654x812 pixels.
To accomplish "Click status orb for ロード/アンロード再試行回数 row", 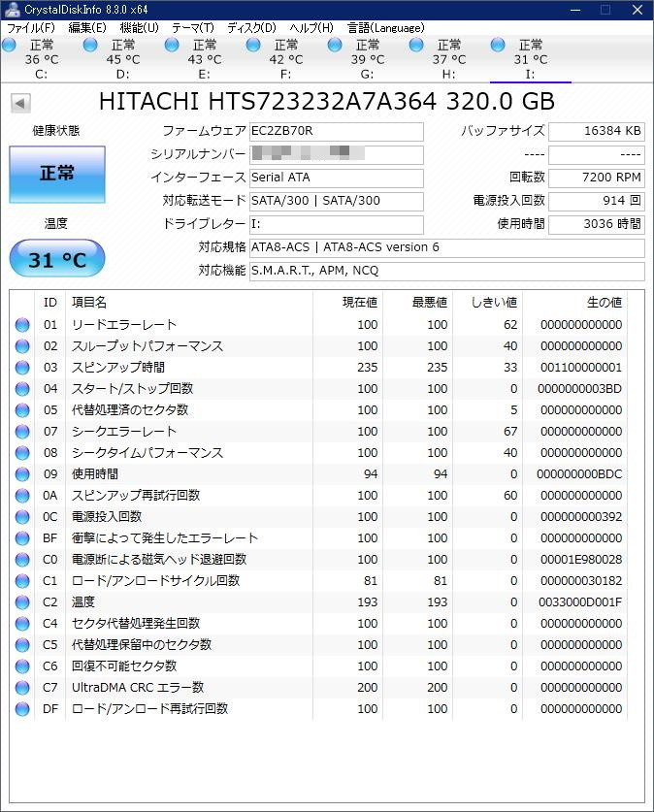I will pyautogui.click(x=22, y=709).
